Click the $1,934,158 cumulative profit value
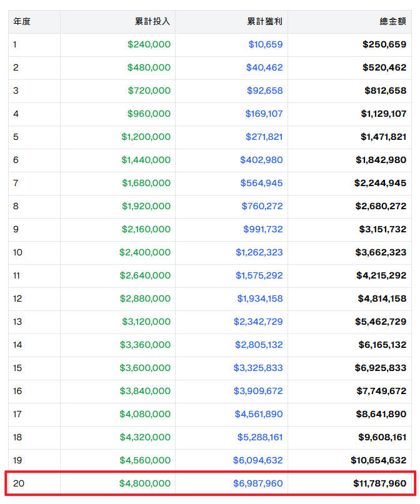The image size is (420, 504). [259, 299]
